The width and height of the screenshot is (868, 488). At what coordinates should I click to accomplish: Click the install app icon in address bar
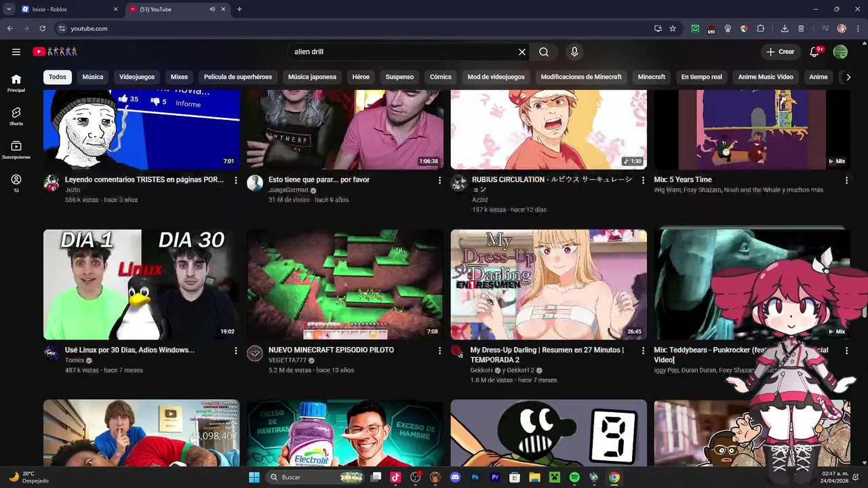(658, 28)
